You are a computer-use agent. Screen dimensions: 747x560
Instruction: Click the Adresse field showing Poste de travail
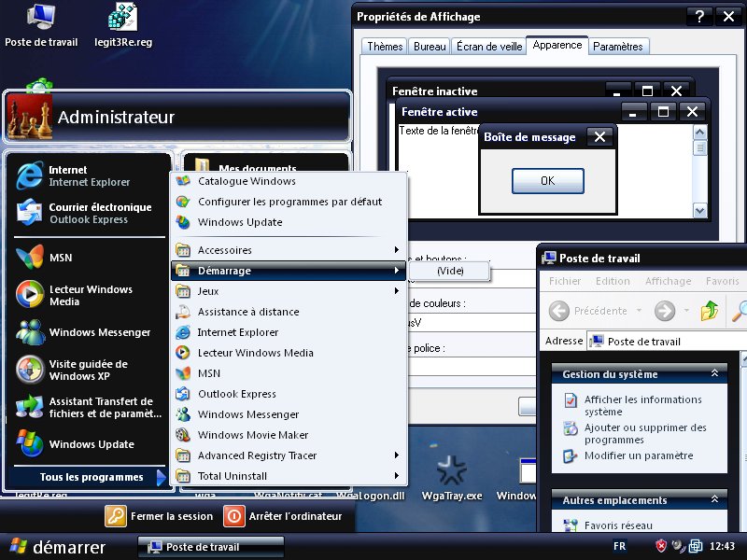[x=668, y=342]
